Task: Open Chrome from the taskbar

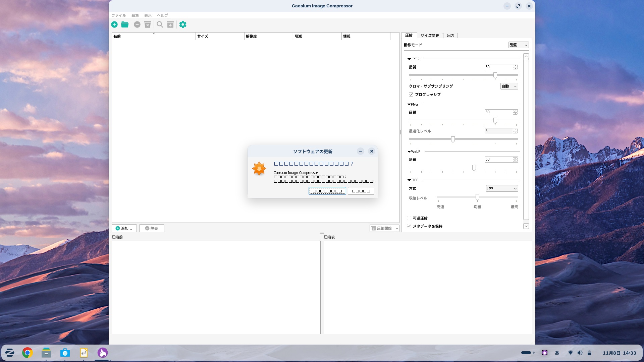Action: tap(28, 353)
